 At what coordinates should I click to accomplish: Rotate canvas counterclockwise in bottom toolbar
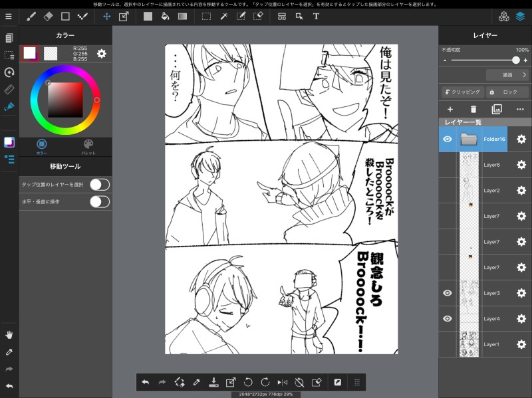248,383
